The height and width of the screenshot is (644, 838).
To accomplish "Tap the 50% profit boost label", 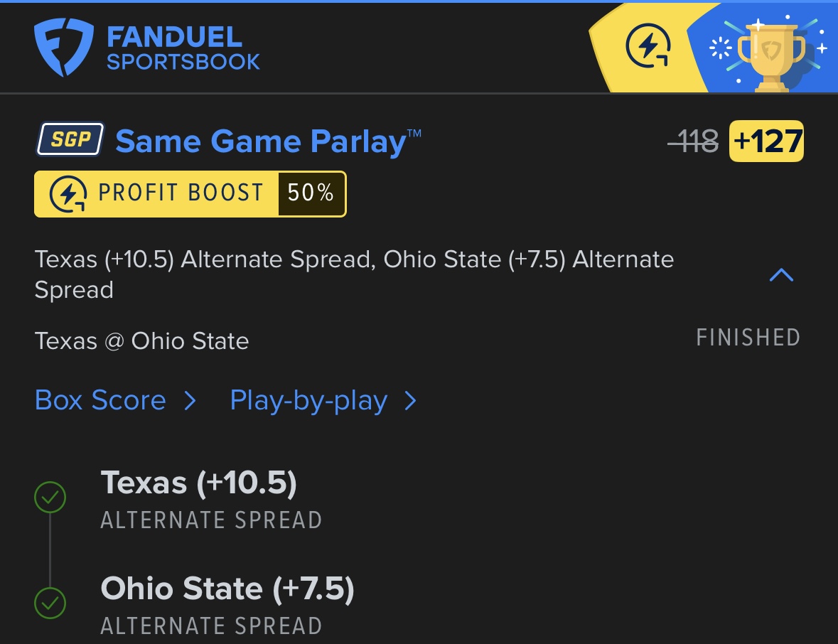I will [x=311, y=193].
